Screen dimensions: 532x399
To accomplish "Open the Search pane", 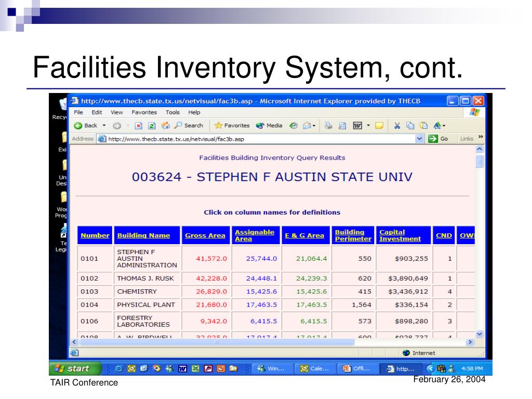I will (188, 126).
